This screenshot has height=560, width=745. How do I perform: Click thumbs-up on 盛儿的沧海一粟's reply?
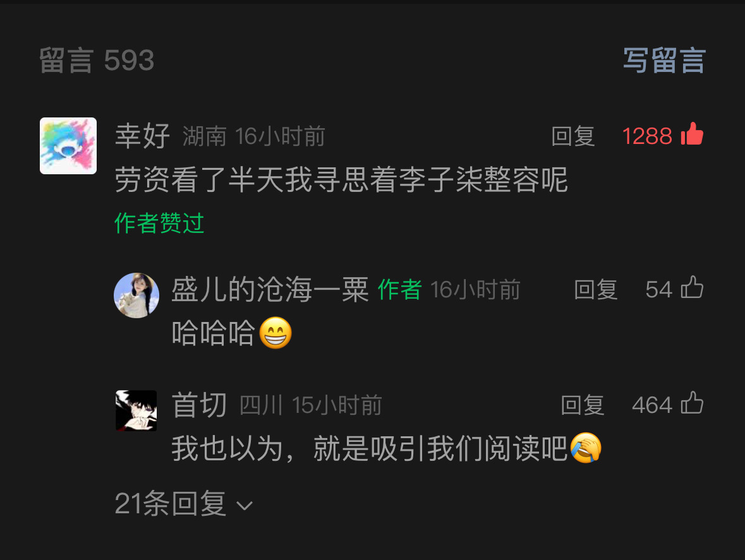pyautogui.click(x=692, y=288)
